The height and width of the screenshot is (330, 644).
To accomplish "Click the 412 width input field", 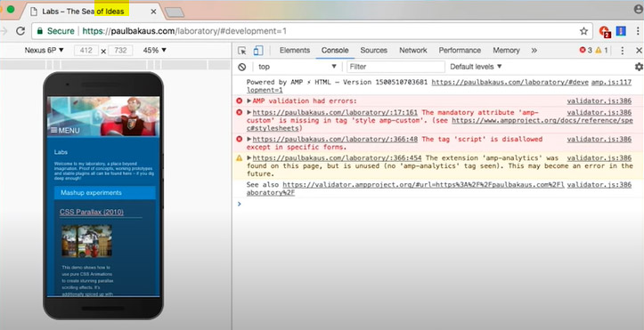I will click(x=86, y=51).
